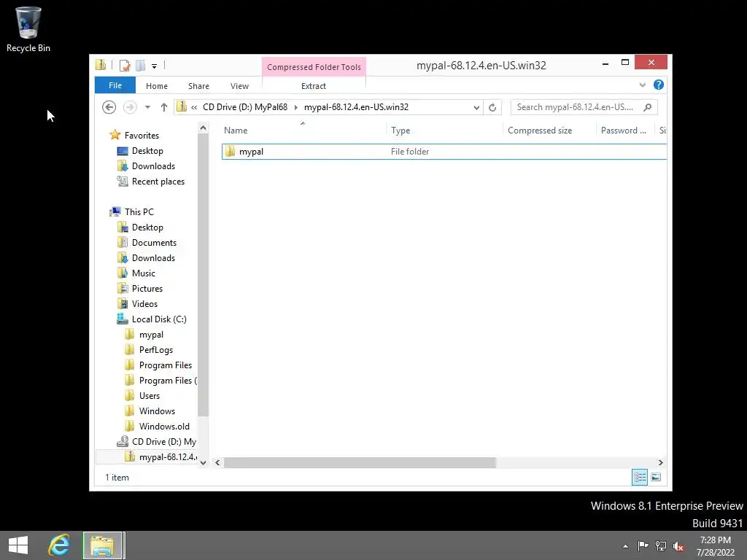Click the search magnifier icon

(x=648, y=107)
